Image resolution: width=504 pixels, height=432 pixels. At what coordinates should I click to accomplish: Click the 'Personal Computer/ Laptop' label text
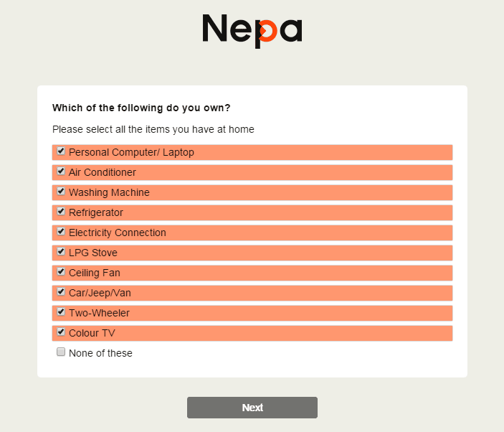(x=131, y=152)
